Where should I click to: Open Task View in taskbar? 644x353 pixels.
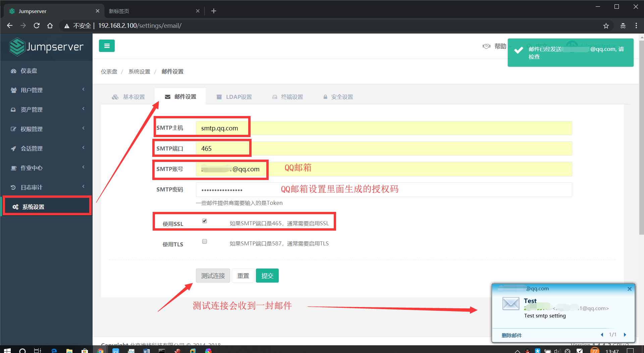point(38,351)
